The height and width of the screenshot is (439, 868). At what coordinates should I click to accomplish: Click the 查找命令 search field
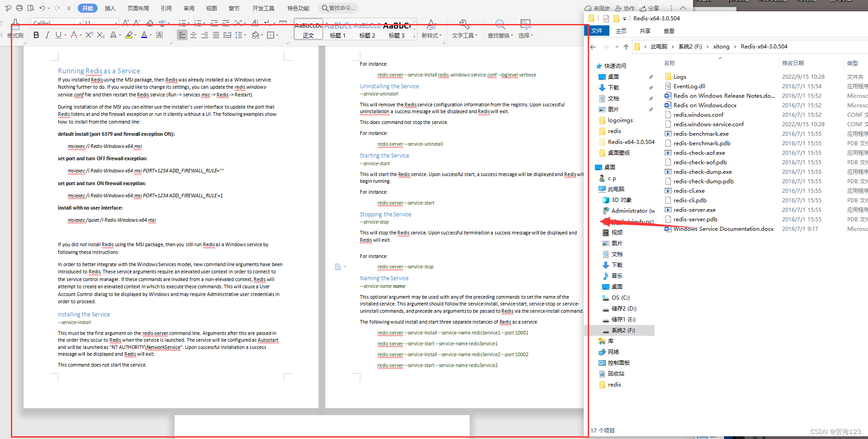[x=339, y=8]
